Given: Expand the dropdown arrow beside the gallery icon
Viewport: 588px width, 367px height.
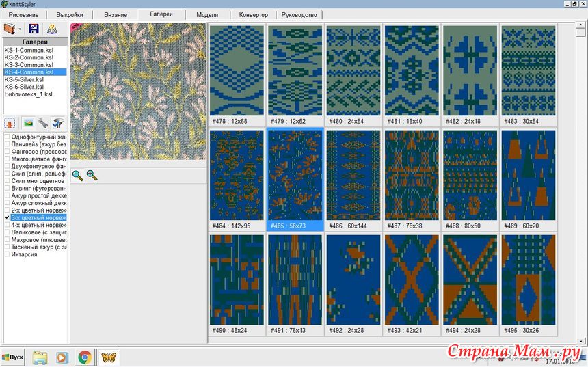Looking at the screenshot, I should pyautogui.click(x=20, y=29).
